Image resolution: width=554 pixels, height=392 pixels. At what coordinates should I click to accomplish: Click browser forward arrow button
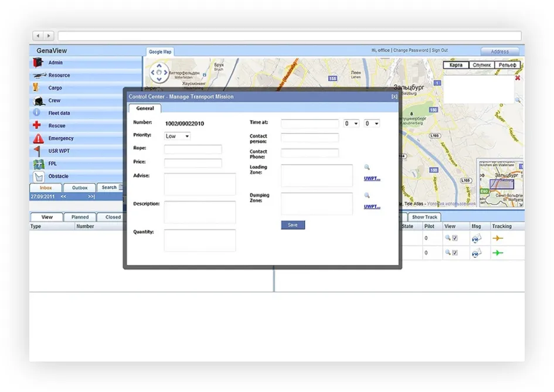(49, 36)
